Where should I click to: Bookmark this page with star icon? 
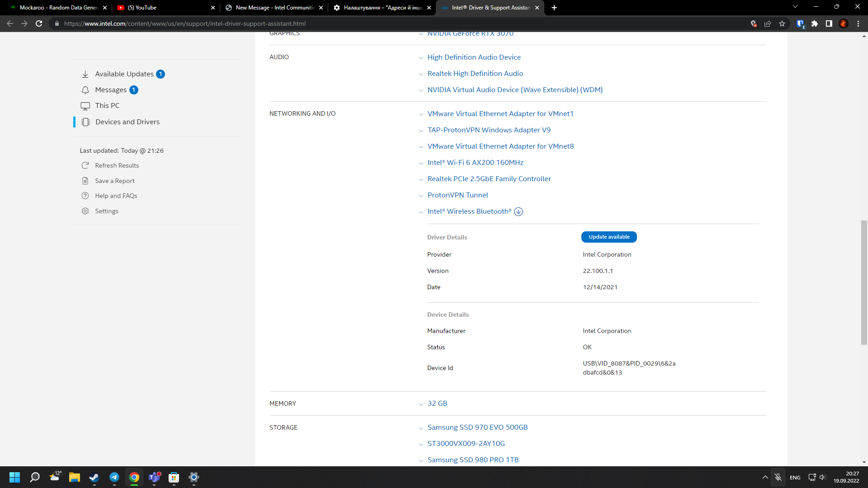tap(782, 23)
